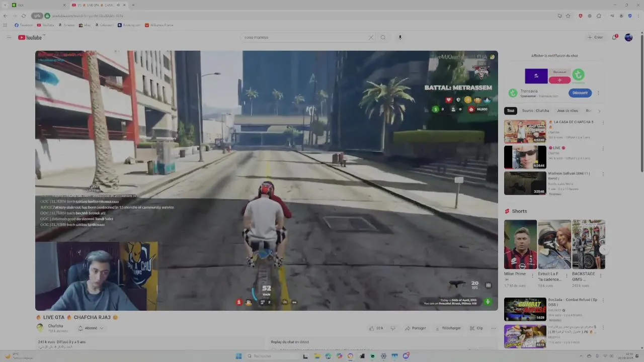The width and height of the screenshot is (644, 362).
Task: Open the Chafcha channel name link
Action: pos(55,326)
